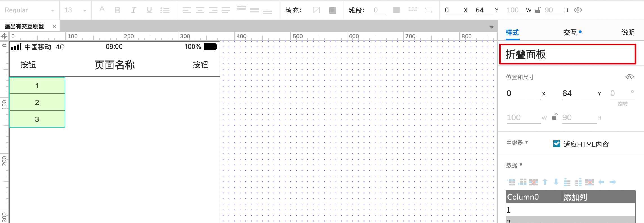Image resolution: width=644 pixels, height=223 pixels.
Task: Click the Y field showing 64 in style panel
Action: tap(579, 94)
